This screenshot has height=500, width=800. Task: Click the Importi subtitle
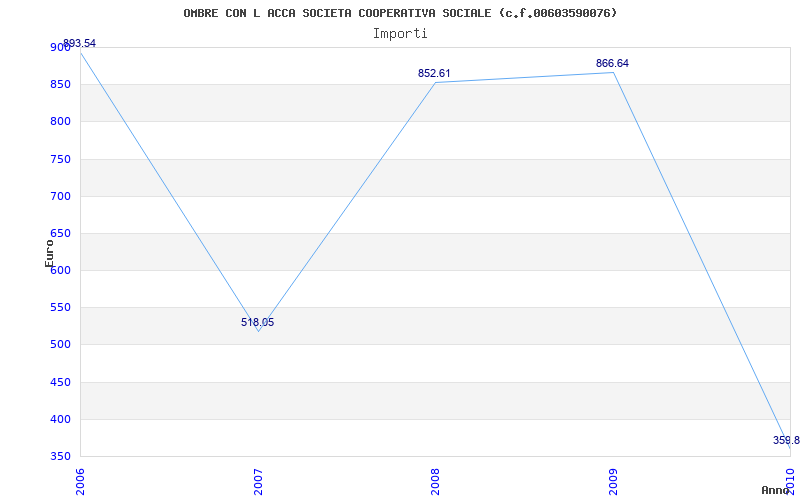click(x=400, y=34)
